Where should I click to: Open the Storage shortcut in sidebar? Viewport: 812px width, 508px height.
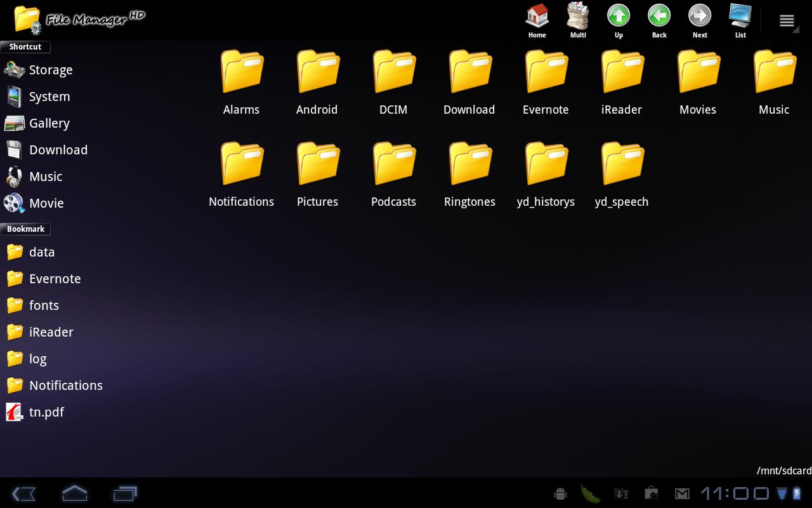(x=51, y=70)
